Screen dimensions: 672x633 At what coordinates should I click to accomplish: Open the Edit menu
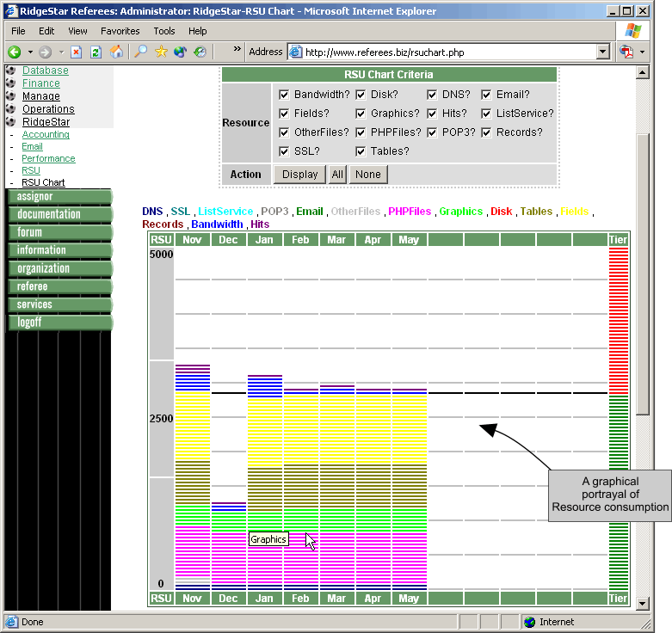[x=46, y=31]
